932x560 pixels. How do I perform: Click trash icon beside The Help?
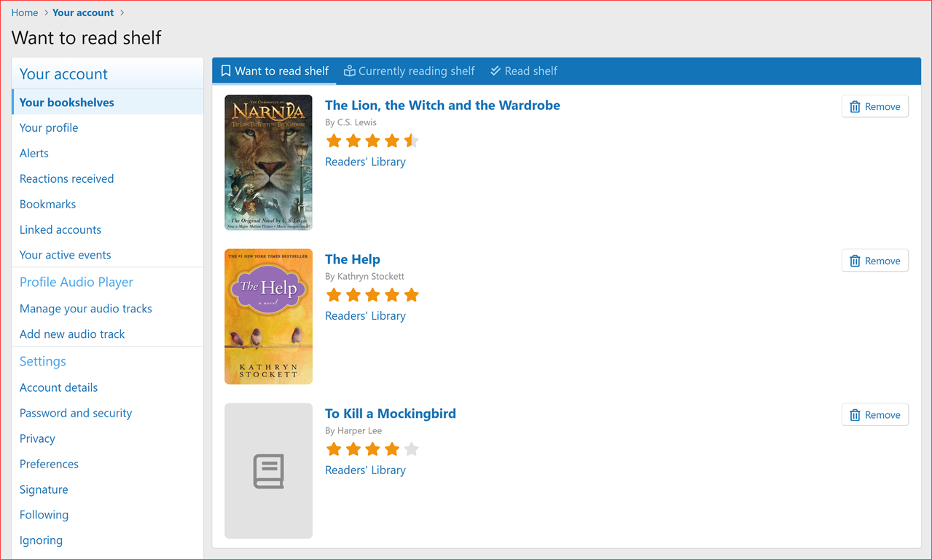855,261
